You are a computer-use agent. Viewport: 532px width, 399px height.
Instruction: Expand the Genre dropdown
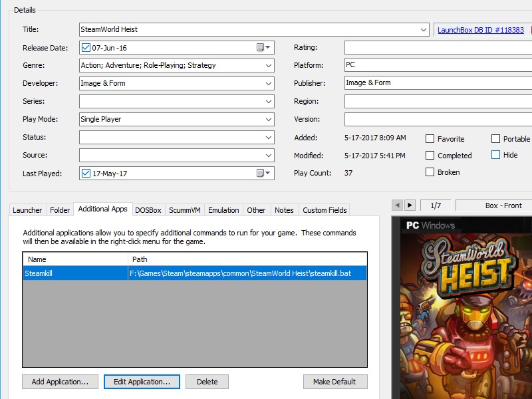[x=269, y=65]
